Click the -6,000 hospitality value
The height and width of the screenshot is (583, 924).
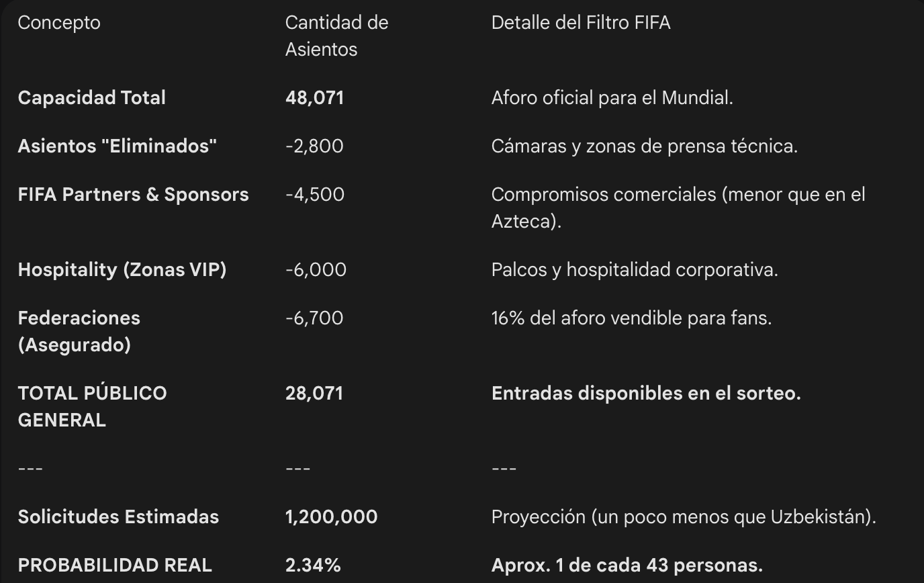pyautogui.click(x=316, y=270)
